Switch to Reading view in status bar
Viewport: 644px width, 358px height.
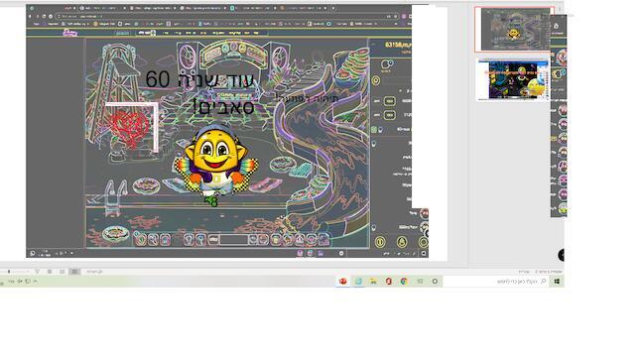point(50,272)
